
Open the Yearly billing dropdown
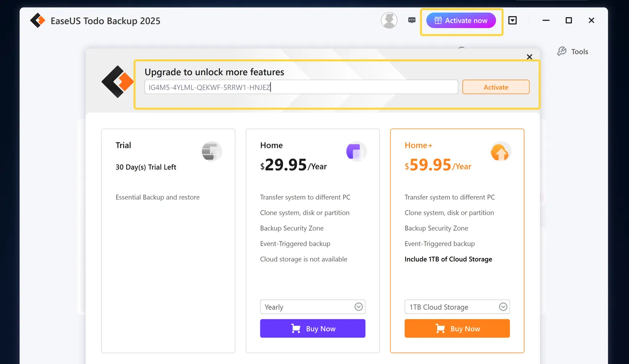tap(359, 307)
